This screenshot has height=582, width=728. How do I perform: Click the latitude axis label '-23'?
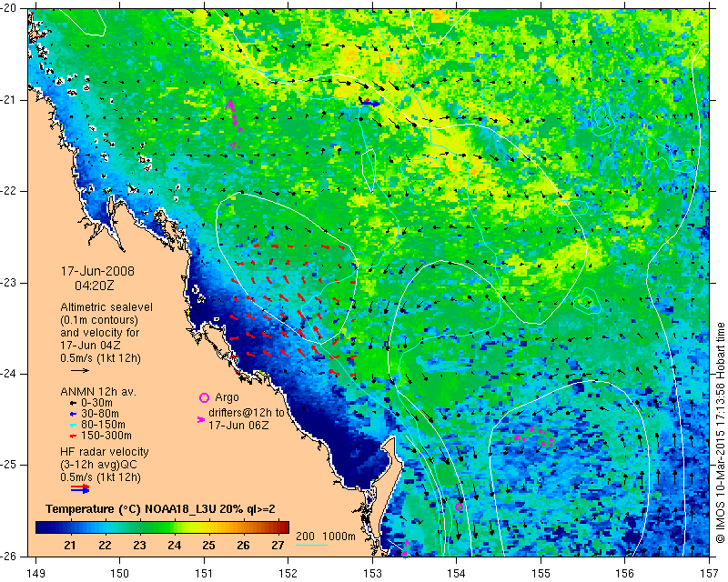[8, 283]
